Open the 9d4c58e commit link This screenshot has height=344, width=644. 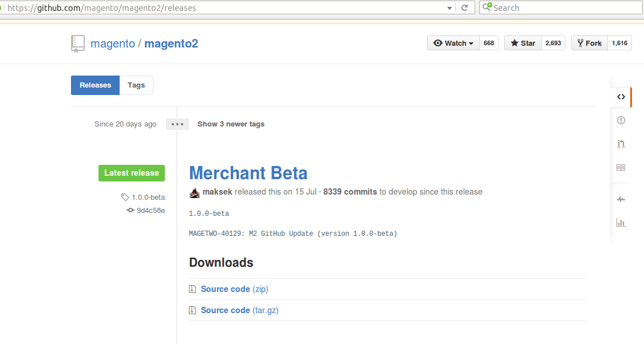point(151,210)
